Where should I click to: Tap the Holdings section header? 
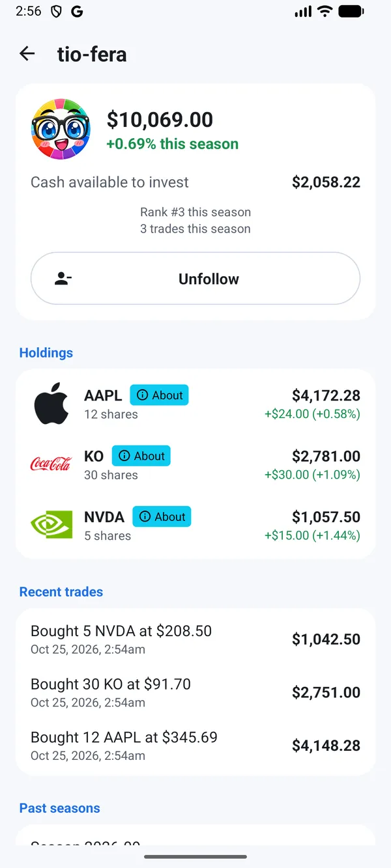pyautogui.click(x=46, y=353)
